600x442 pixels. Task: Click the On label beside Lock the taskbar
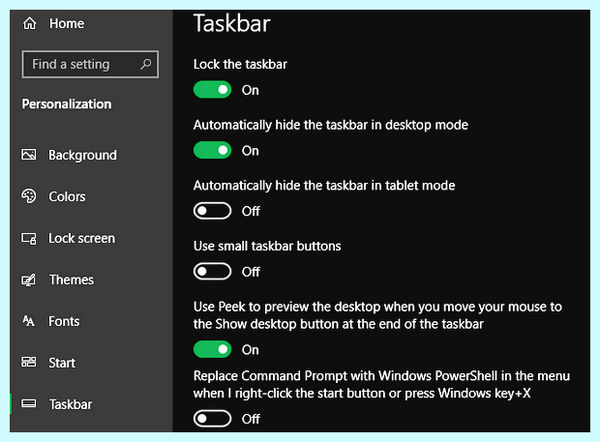click(250, 90)
